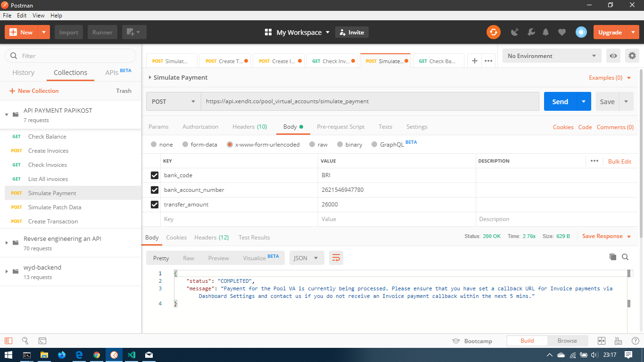Open the Save button dropdown arrow
The height and width of the screenshot is (362, 644).
tap(626, 101)
